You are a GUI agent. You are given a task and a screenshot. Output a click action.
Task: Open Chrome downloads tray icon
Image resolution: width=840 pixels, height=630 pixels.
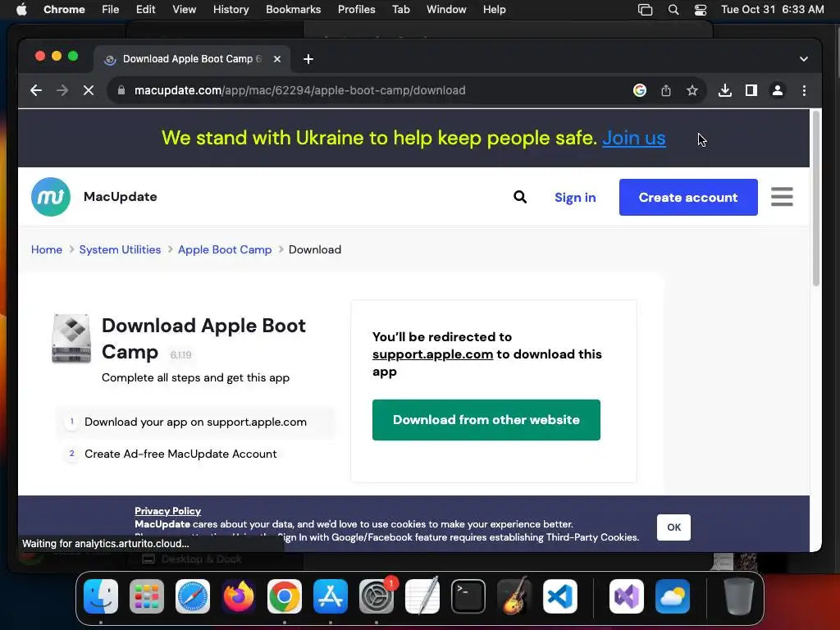(725, 90)
